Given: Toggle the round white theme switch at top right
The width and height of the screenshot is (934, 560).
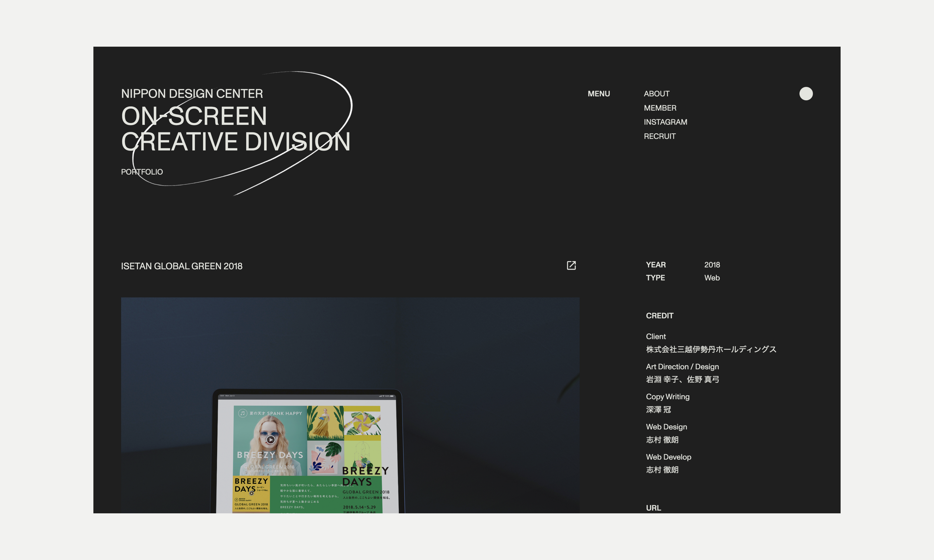Looking at the screenshot, I should (806, 94).
